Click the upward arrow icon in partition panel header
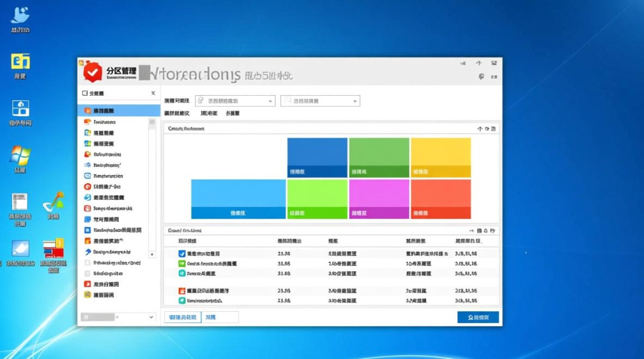Image resolution: width=644 pixels, height=359 pixels. tap(480, 129)
